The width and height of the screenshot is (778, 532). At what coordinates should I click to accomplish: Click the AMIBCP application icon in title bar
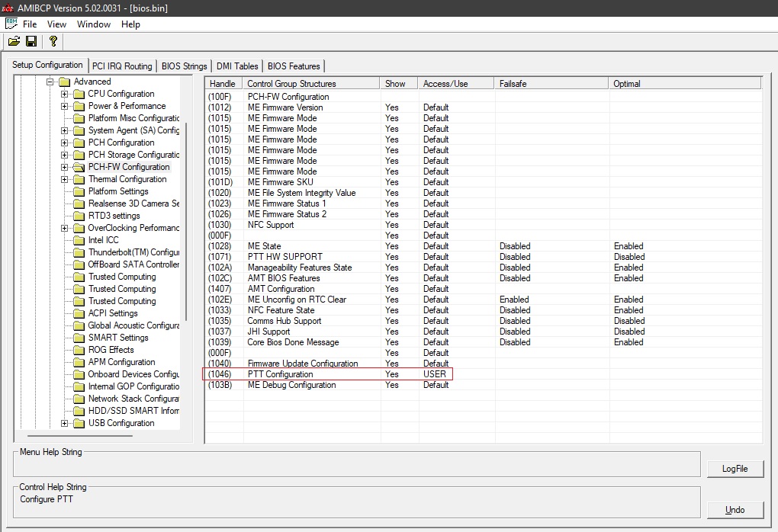(x=8, y=8)
